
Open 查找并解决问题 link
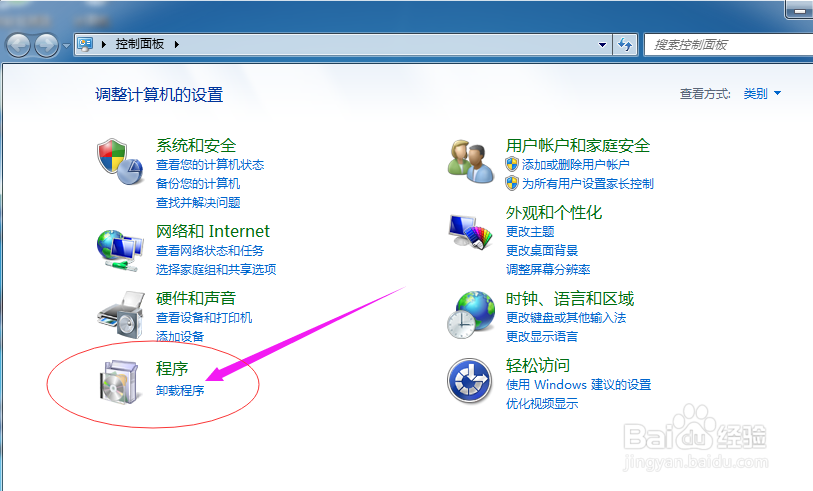[x=198, y=203]
